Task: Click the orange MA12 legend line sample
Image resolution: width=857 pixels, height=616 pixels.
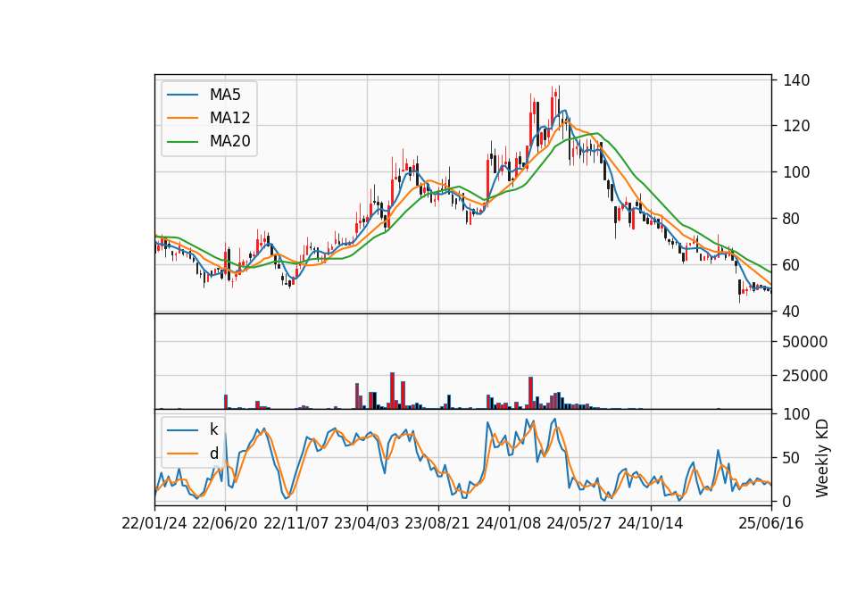Action: coord(182,118)
